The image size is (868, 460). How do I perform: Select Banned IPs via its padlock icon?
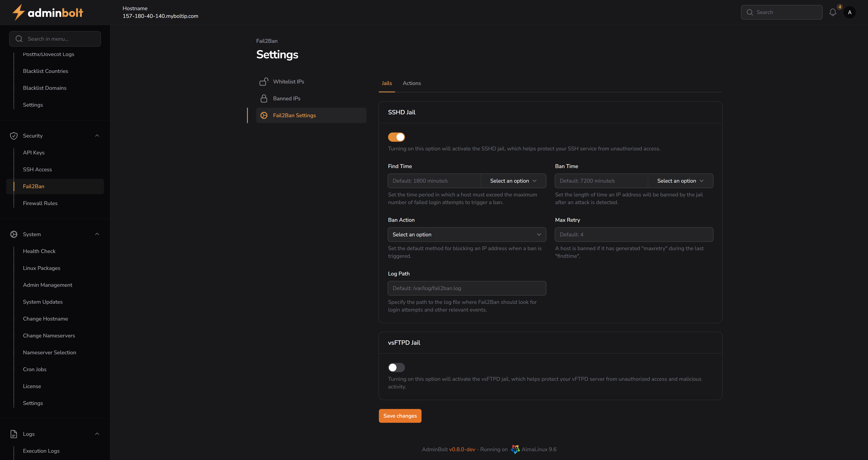point(264,98)
